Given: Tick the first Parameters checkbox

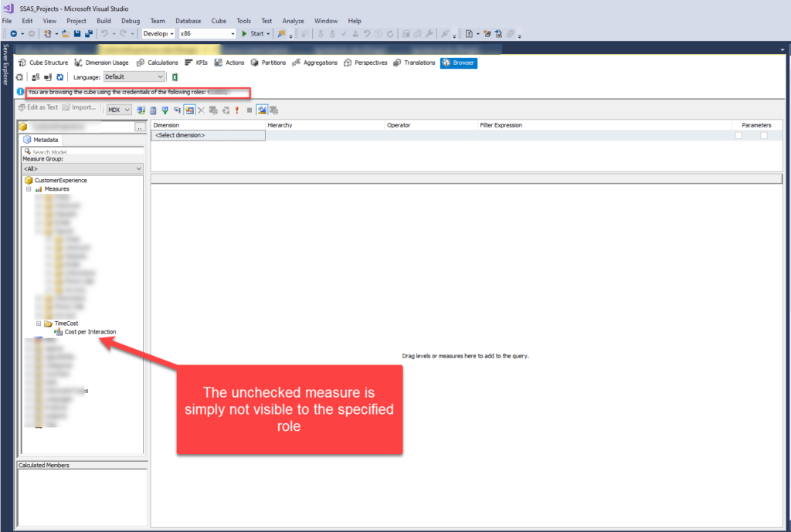Looking at the screenshot, I should (x=738, y=135).
